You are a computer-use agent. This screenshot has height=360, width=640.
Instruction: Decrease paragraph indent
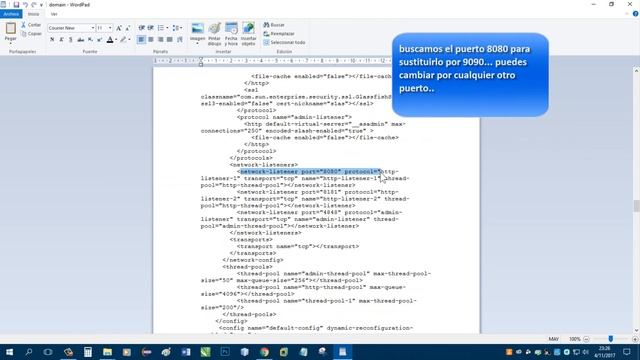coord(142,28)
